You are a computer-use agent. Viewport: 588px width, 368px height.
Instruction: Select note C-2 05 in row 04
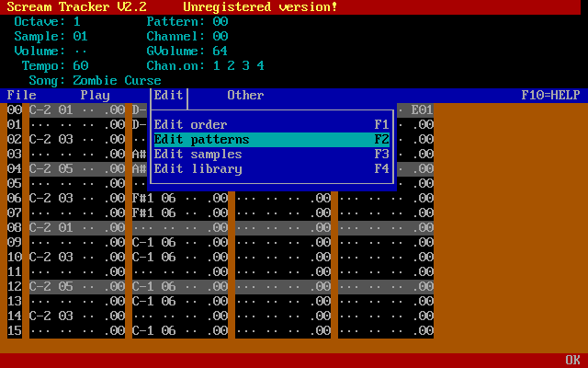click(51, 168)
